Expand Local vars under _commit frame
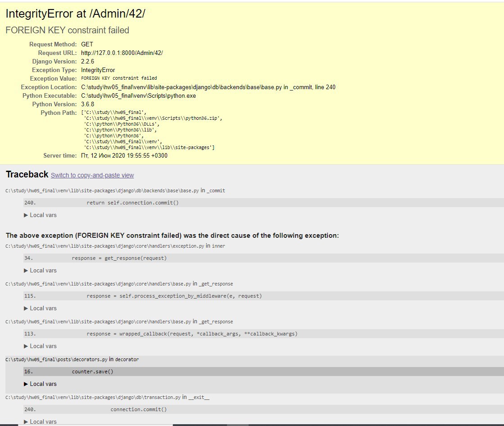This screenshot has width=504, height=426. [x=40, y=215]
